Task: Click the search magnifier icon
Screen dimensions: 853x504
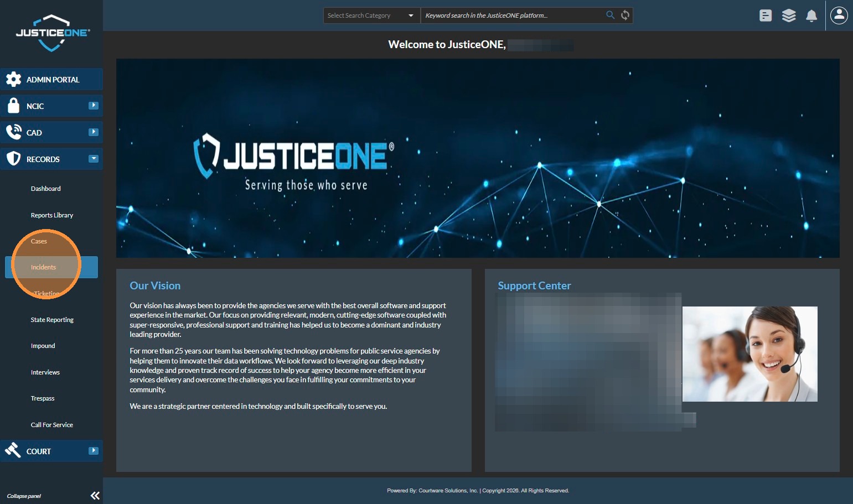Action: point(610,15)
